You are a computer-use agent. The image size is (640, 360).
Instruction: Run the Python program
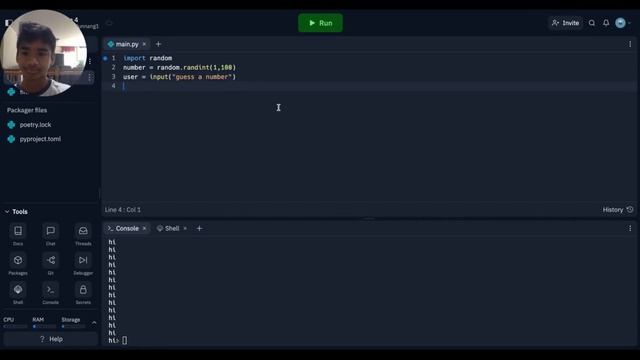point(320,23)
